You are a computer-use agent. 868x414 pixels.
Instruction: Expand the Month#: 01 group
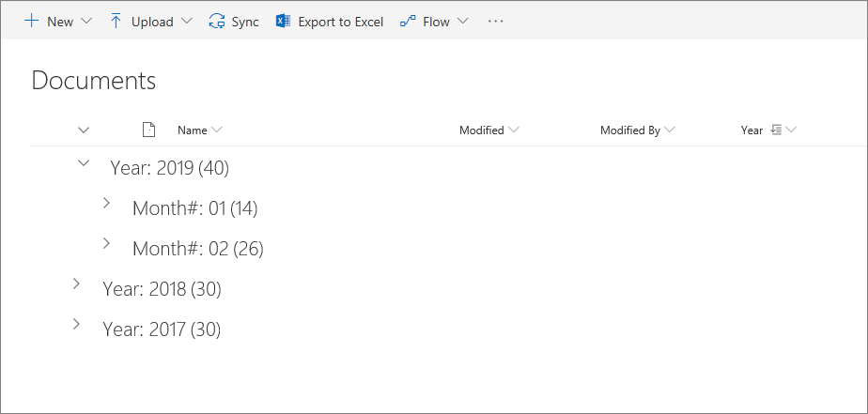tap(106, 203)
